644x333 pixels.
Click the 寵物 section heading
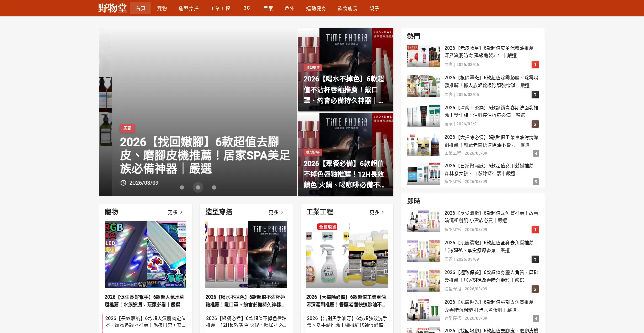[x=111, y=212]
